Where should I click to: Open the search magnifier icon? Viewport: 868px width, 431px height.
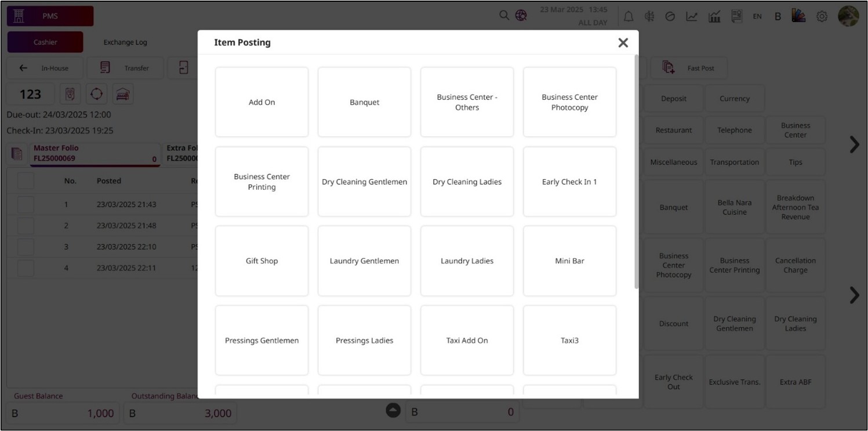(504, 16)
